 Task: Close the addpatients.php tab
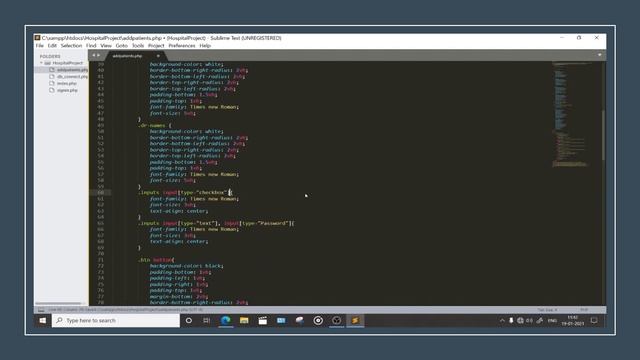[x=158, y=56]
